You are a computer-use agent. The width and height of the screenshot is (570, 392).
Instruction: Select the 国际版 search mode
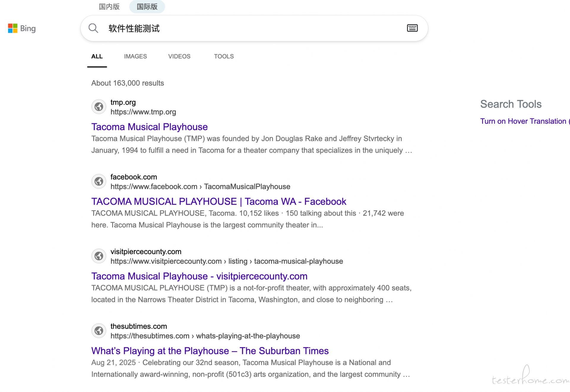147,7
